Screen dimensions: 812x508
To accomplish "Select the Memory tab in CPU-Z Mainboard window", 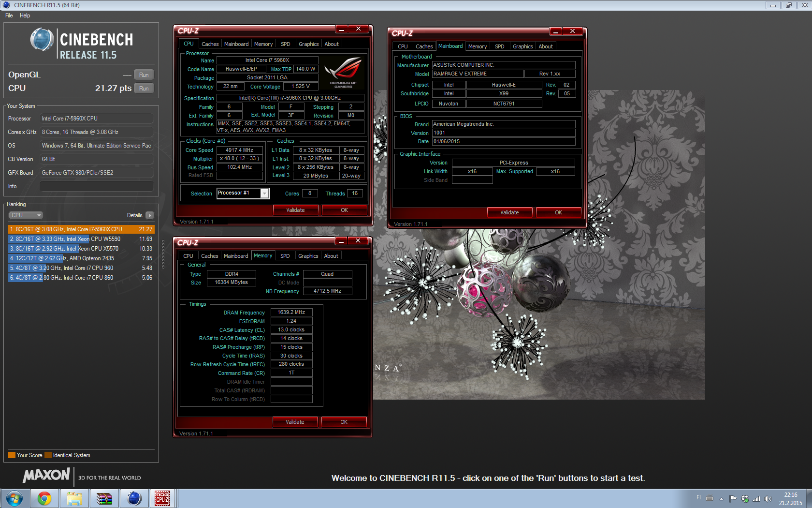I will point(478,46).
